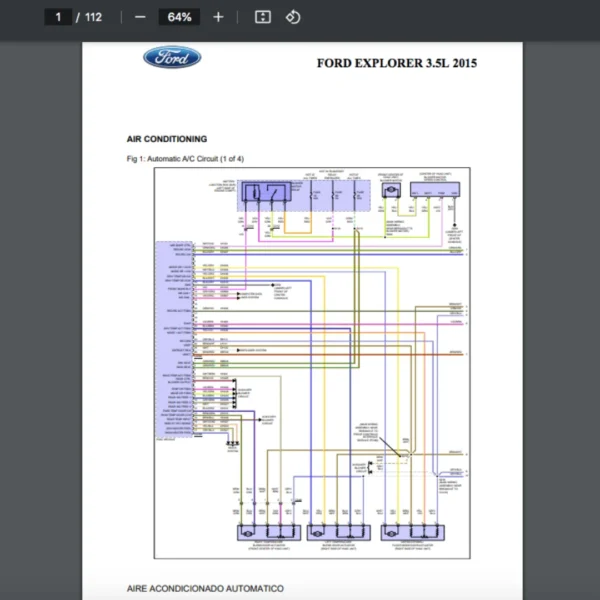Click the FORD EXPLORER 3.5L 2015 title

397,63
